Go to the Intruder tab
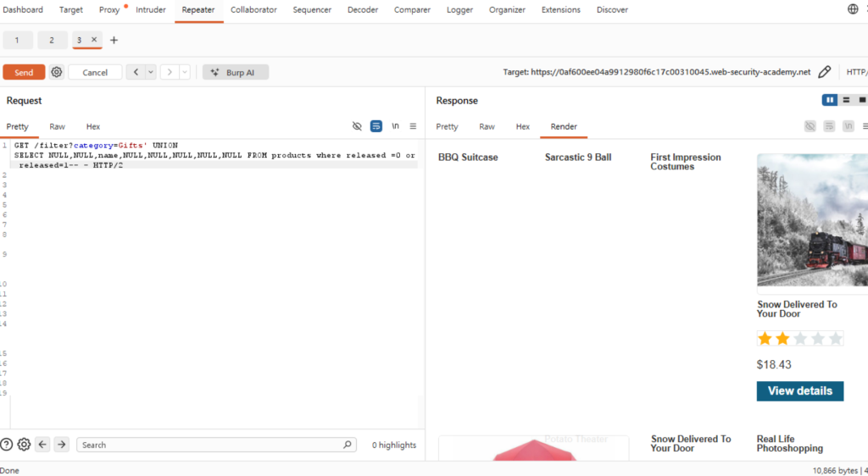The width and height of the screenshot is (868, 476). 151,9
